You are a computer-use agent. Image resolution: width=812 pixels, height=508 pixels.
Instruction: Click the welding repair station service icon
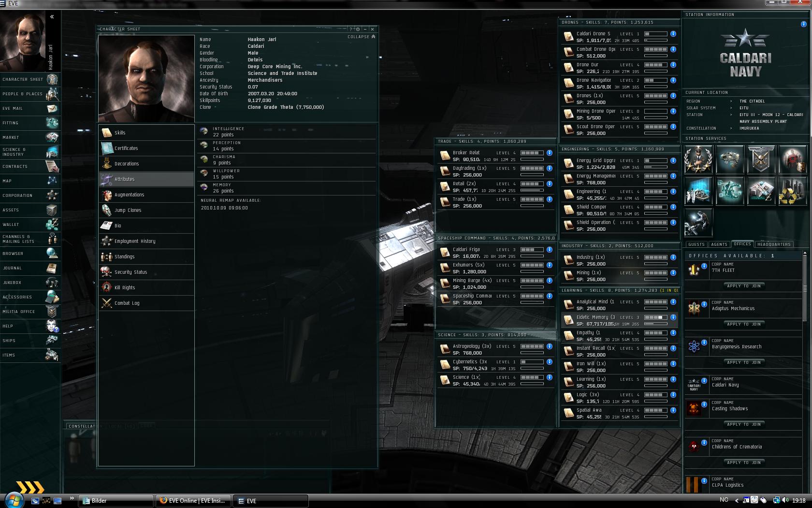698,222
